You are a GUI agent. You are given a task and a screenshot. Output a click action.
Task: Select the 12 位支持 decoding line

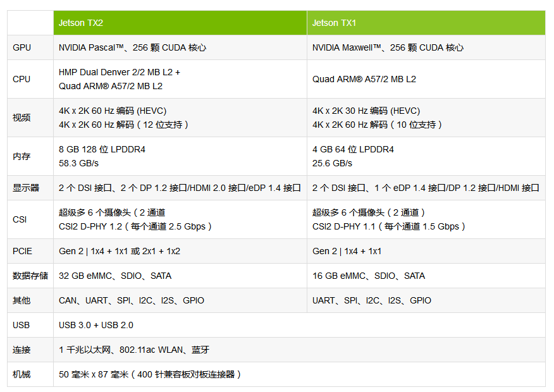coord(123,125)
